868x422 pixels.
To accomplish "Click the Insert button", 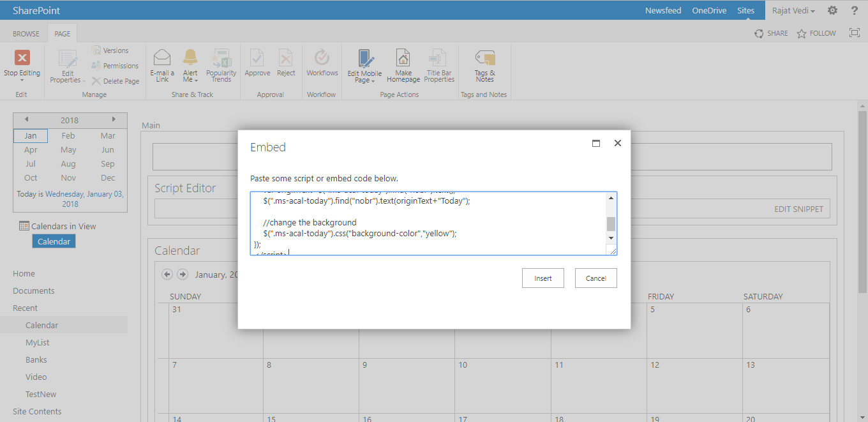I will pyautogui.click(x=543, y=278).
